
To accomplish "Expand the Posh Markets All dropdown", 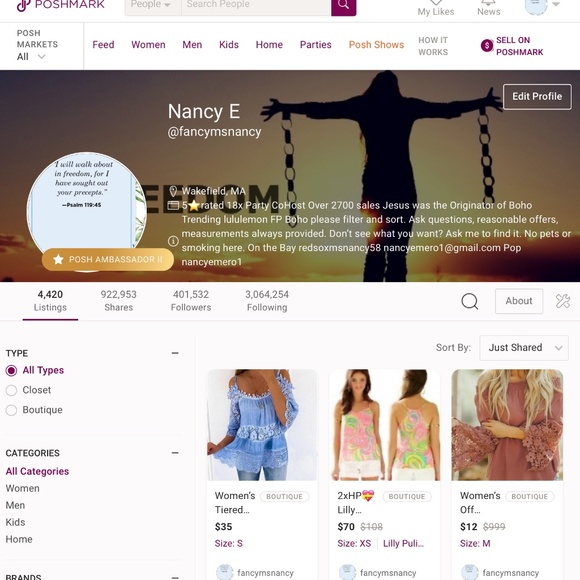I will 31,57.
